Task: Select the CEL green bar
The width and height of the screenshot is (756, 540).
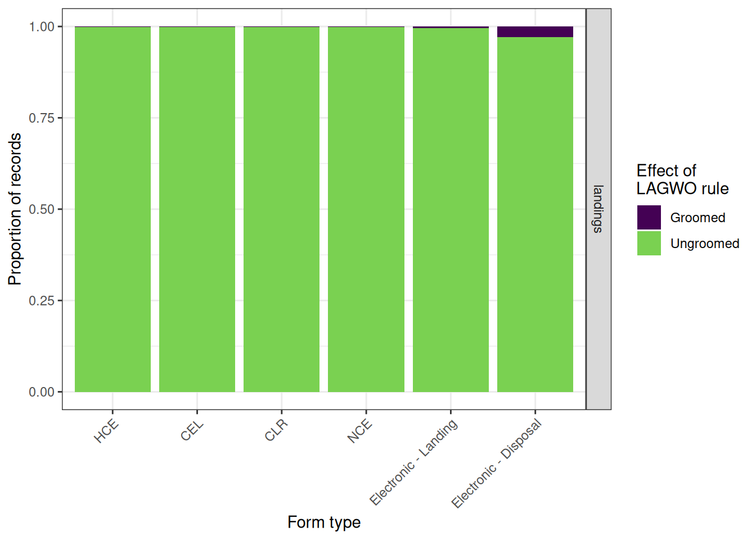Action: (197, 209)
